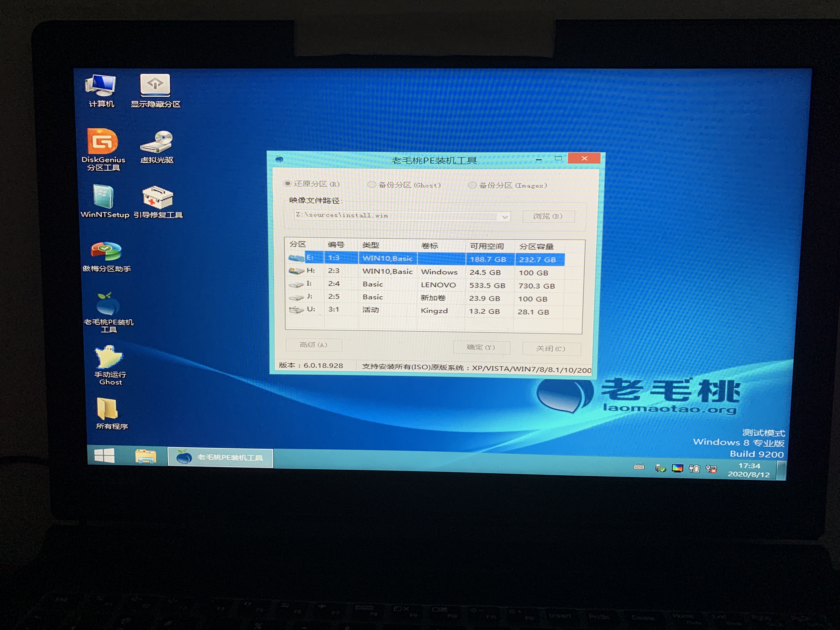Image resolution: width=840 pixels, height=630 pixels.
Task: Click the 高级 (A) button
Action: (314, 345)
